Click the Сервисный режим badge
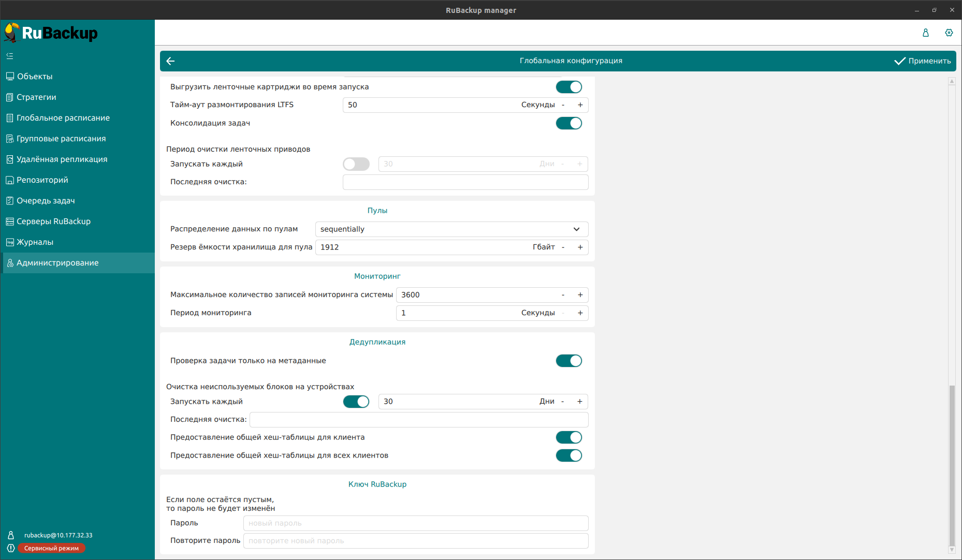 click(x=51, y=548)
